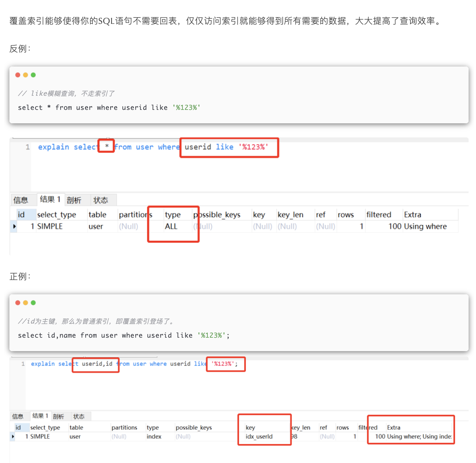Click the possible_keys header in the idx_userId table
This screenshot has height=463, width=476.
[194, 427]
